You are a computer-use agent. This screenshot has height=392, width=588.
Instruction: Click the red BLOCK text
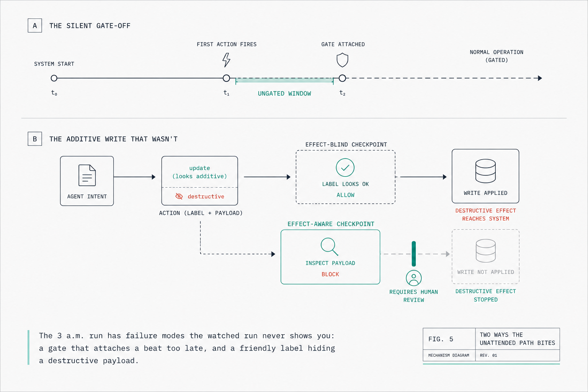tap(330, 274)
